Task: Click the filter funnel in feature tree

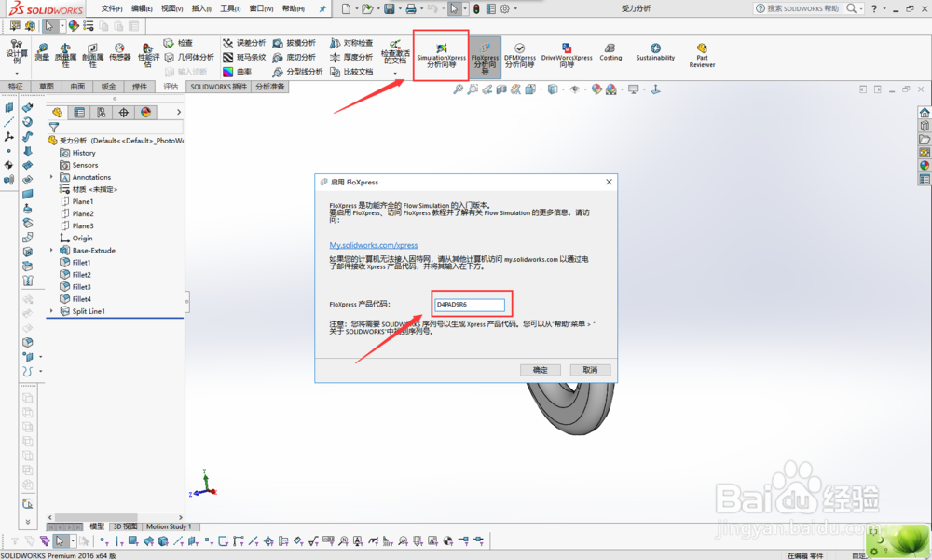Action: [54, 128]
